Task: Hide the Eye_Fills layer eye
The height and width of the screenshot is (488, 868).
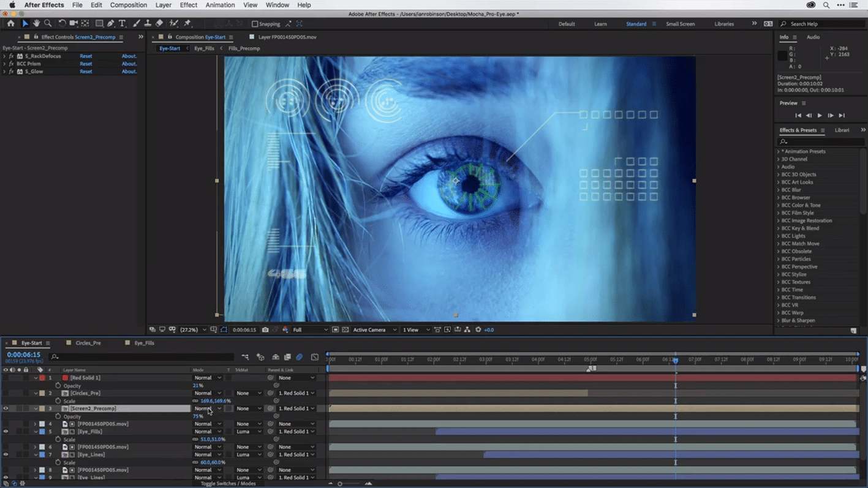Action: click(x=6, y=432)
